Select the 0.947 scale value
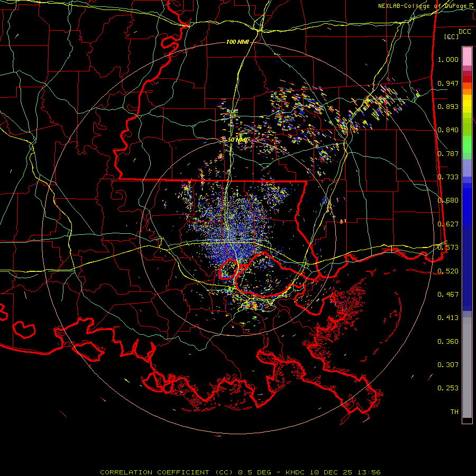Image resolution: width=476 pixels, height=476 pixels. coord(448,83)
